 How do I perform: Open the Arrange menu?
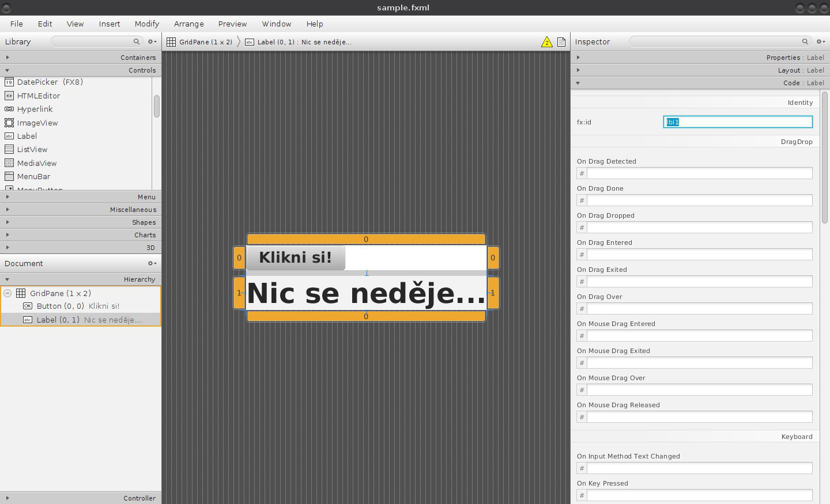(x=189, y=24)
